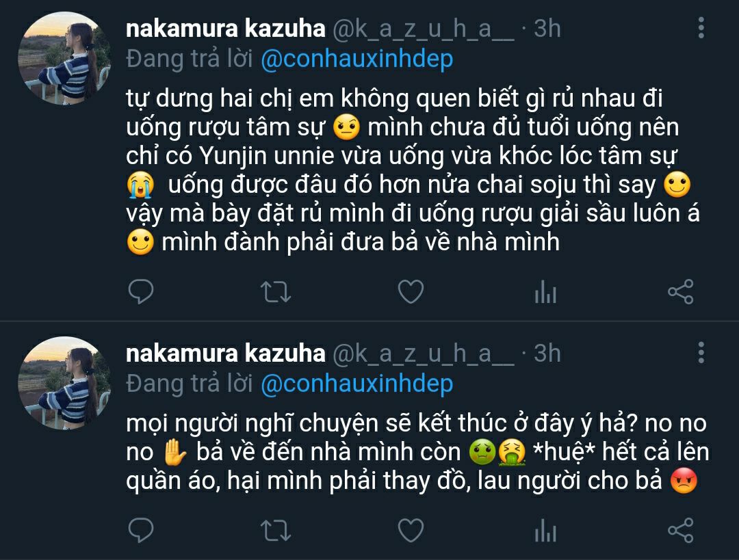View analytics of the first tweet
739x560 pixels.
point(545,293)
